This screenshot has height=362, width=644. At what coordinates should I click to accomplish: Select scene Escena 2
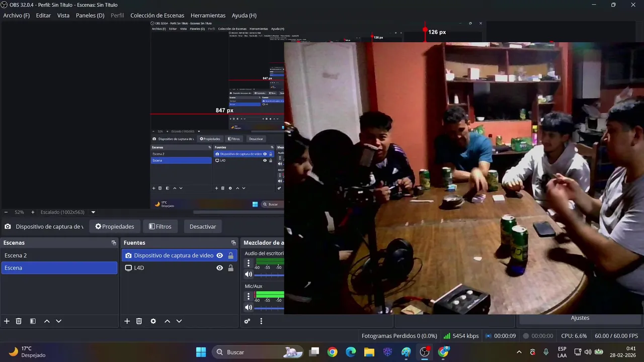coord(59,255)
